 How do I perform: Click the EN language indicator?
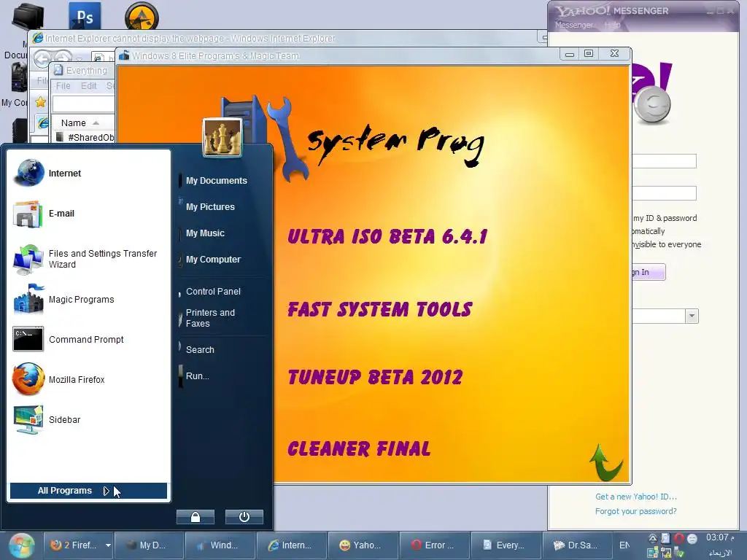[x=624, y=545]
